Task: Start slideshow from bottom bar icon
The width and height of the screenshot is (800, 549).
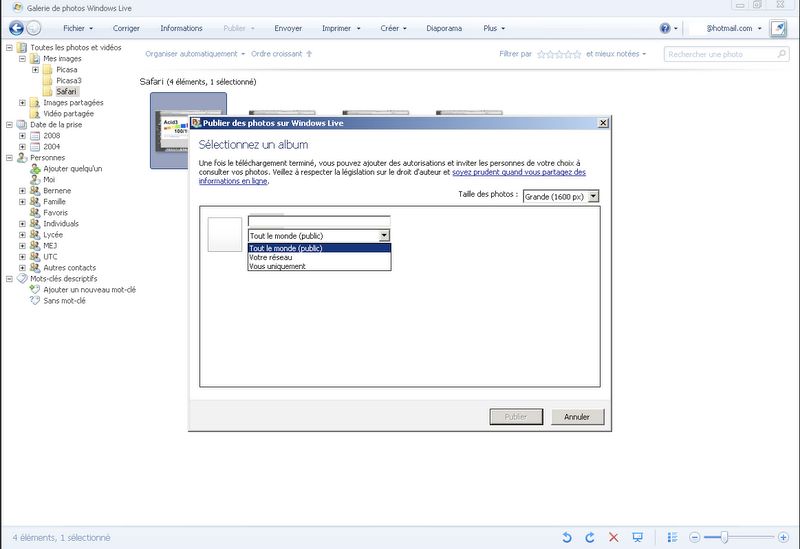Action: coord(637,537)
